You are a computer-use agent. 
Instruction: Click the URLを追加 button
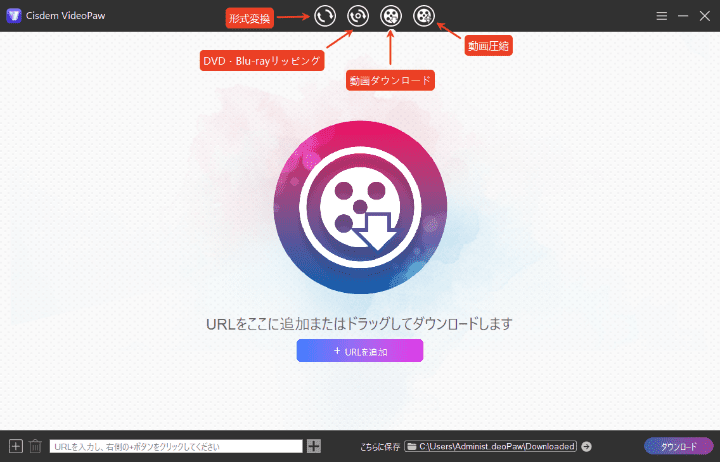coord(360,351)
